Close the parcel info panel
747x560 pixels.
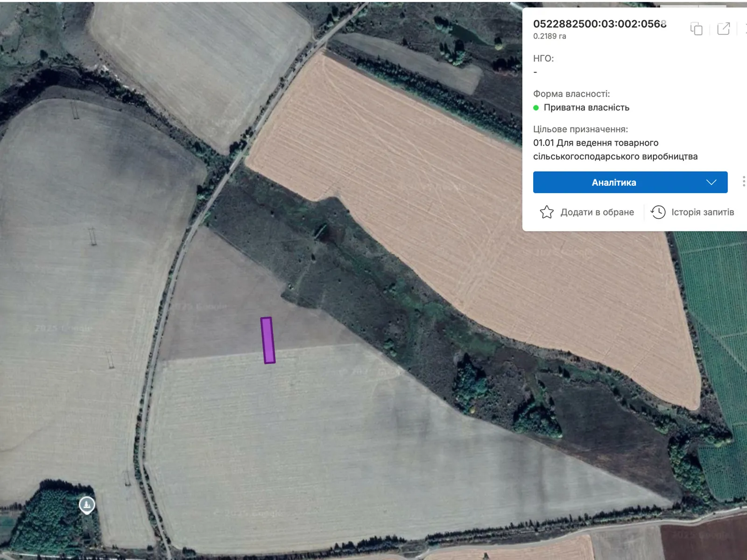(745, 29)
